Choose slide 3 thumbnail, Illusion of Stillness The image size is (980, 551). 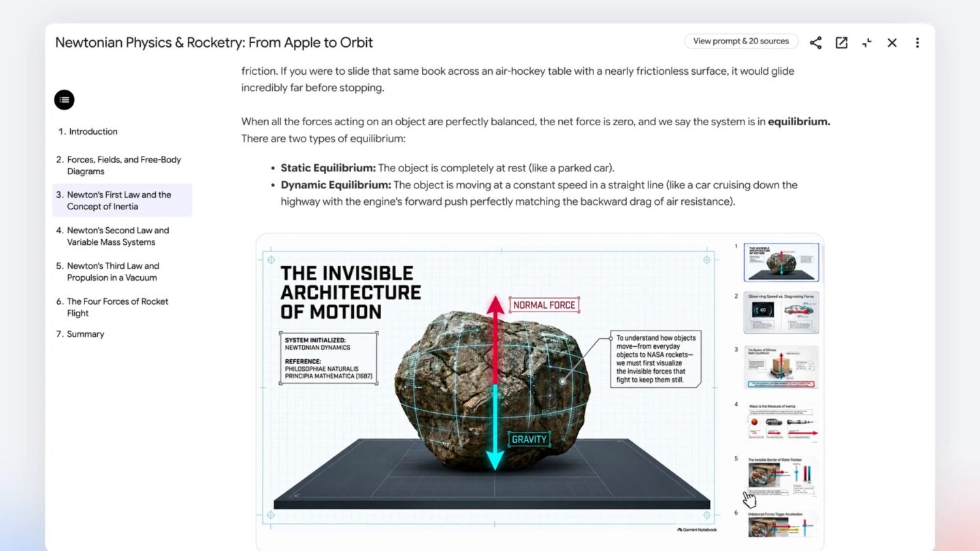click(x=781, y=367)
